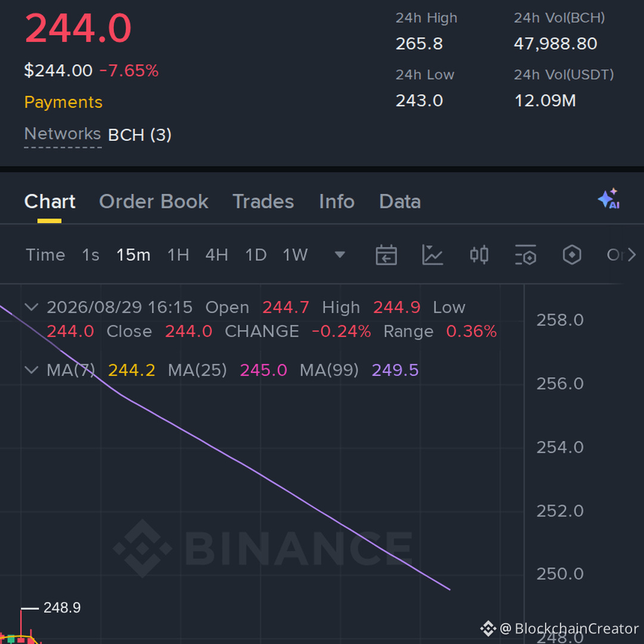Open the calendar date jump icon
This screenshot has height=644, width=644.
(x=386, y=255)
